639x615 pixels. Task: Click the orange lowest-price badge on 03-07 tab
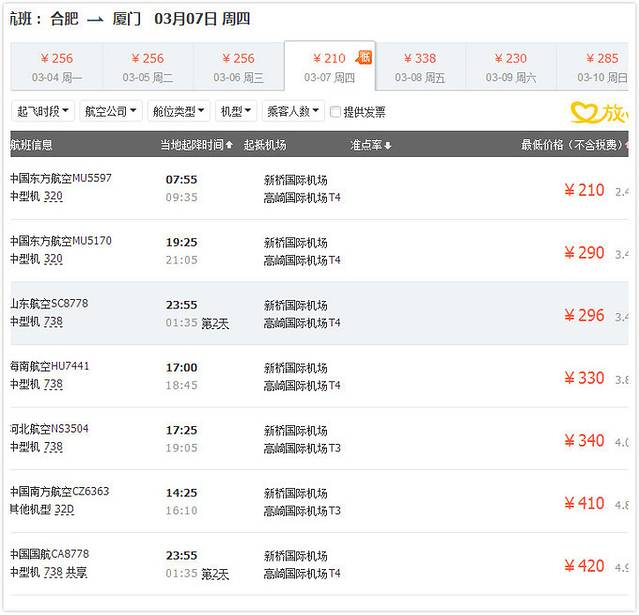pos(364,57)
